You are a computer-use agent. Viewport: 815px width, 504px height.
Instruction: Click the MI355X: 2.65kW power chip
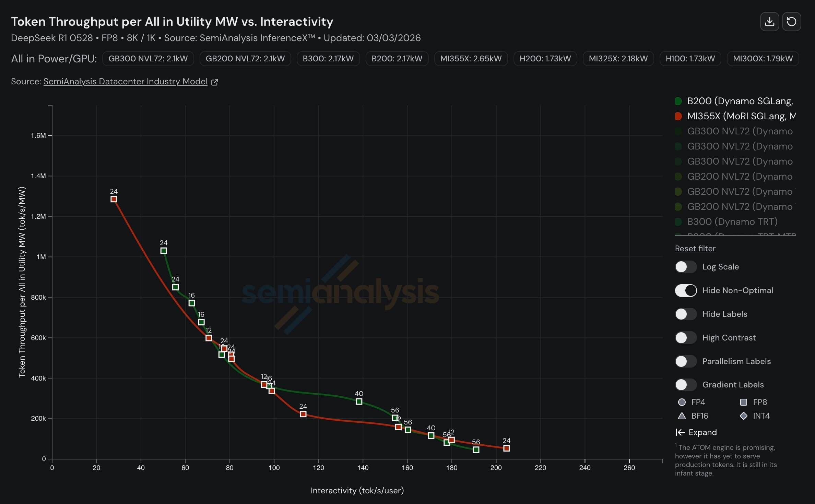tap(471, 59)
